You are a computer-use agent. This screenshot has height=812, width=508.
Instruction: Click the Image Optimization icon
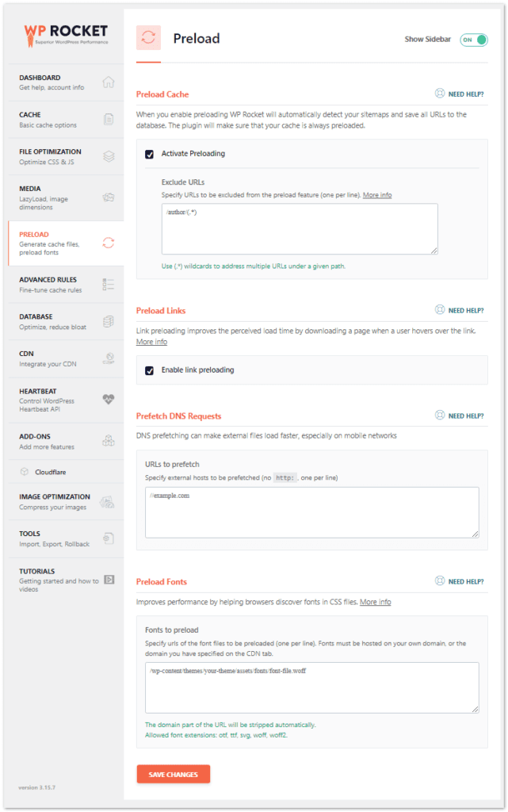(x=107, y=501)
